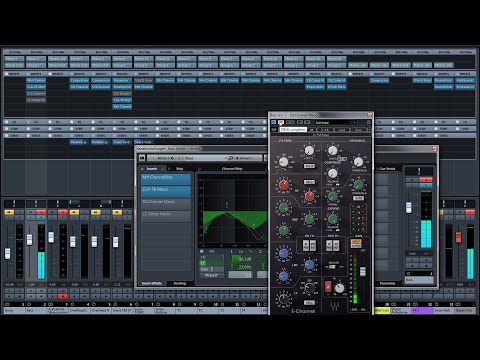
Task: Click the white compressor release knob on E-Channel
Action: tap(332, 173)
